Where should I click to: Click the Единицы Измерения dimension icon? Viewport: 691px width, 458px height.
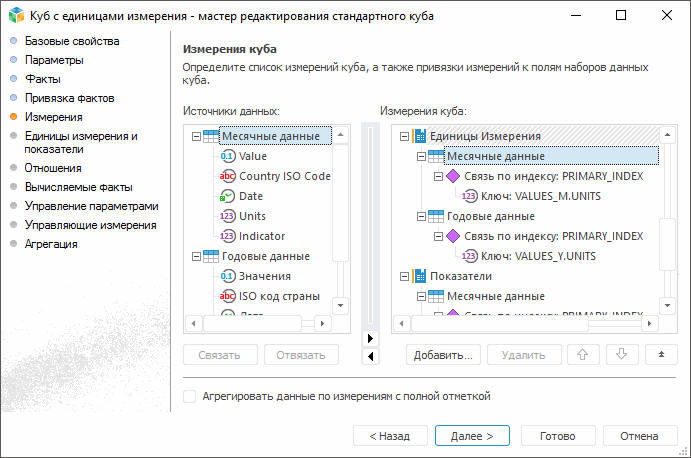click(x=419, y=136)
